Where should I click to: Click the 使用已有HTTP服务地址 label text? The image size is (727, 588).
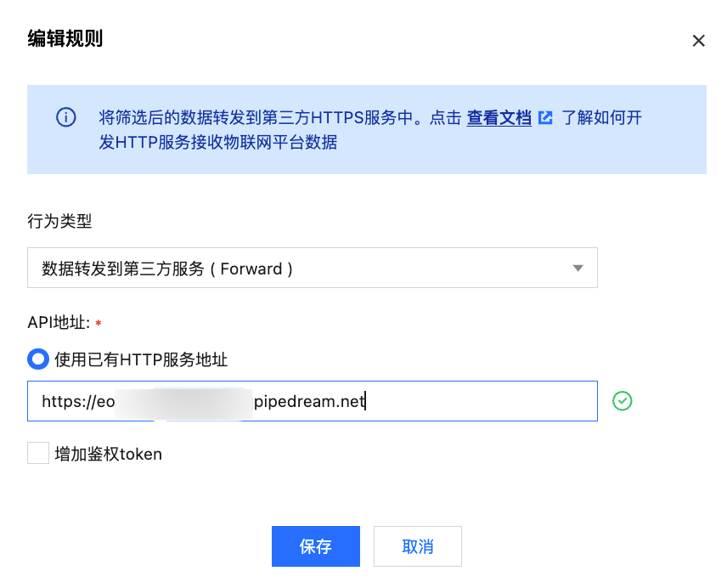141,360
